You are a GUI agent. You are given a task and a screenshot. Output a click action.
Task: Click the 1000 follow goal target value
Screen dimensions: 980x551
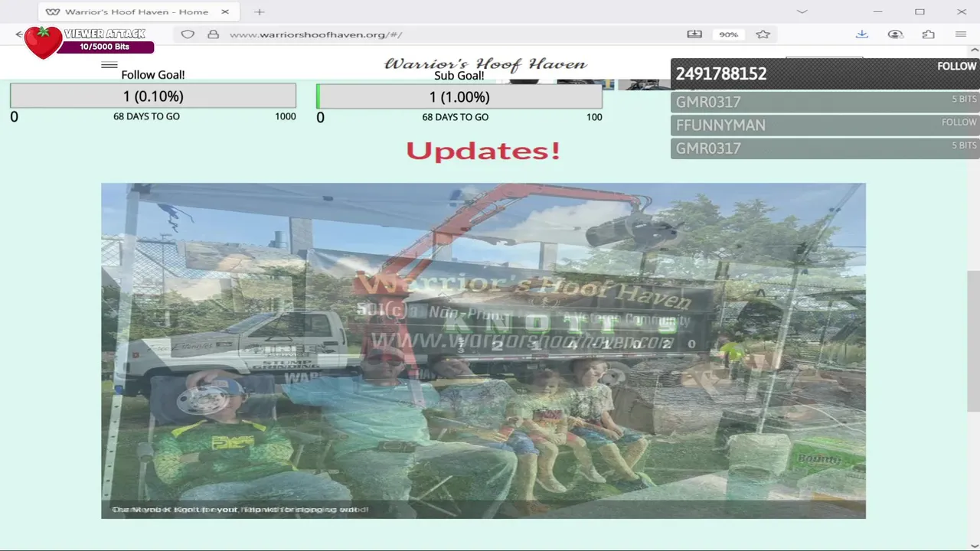[x=286, y=116]
